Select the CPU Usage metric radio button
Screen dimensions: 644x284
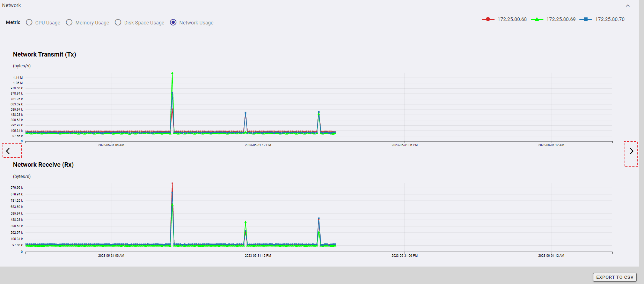[29, 22]
